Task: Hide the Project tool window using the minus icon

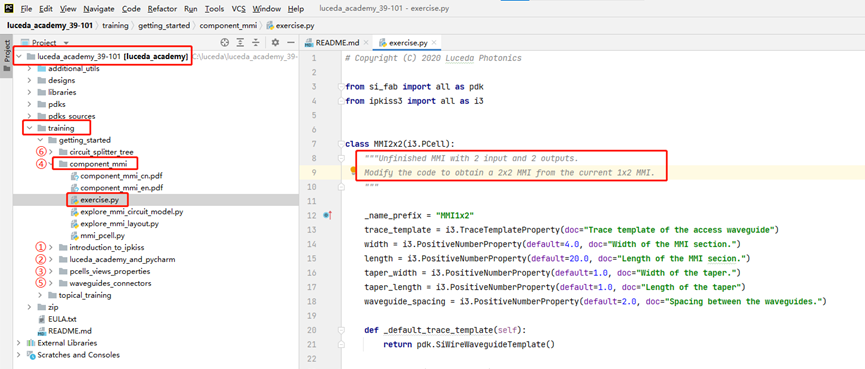Action: (291, 42)
